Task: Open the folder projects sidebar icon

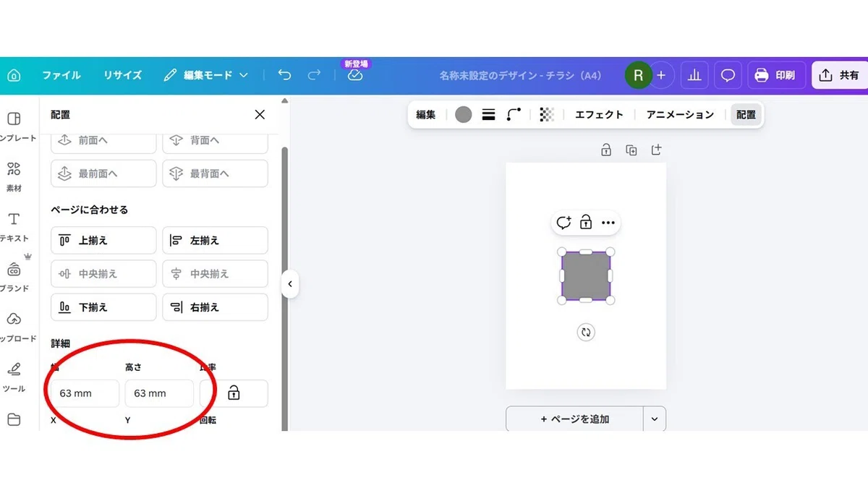Action: tap(14, 419)
